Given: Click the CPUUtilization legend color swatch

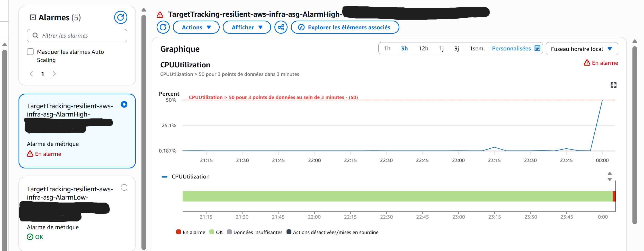Looking at the screenshot, I should tap(164, 177).
